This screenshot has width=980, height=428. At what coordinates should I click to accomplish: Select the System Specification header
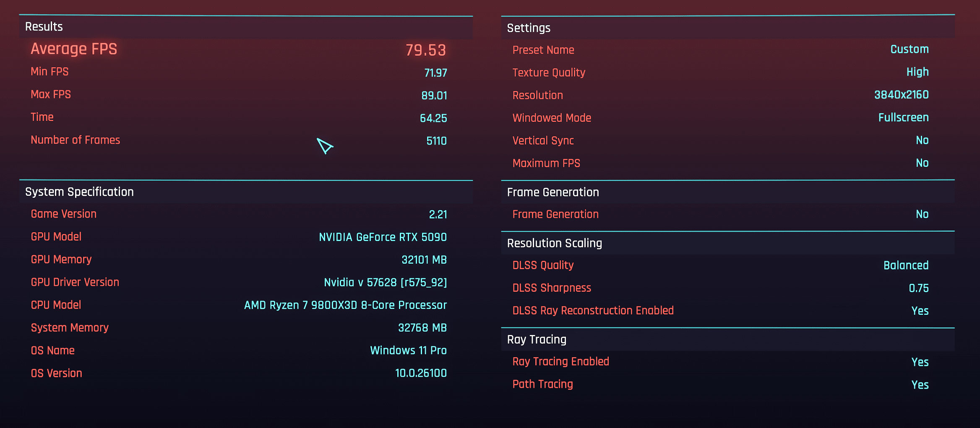[x=79, y=192]
